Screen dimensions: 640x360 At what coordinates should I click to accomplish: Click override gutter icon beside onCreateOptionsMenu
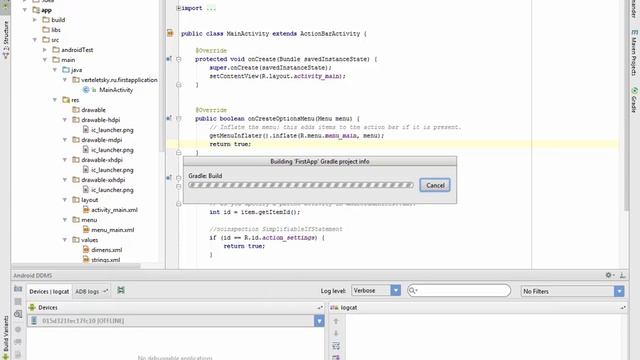pos(169,118)
